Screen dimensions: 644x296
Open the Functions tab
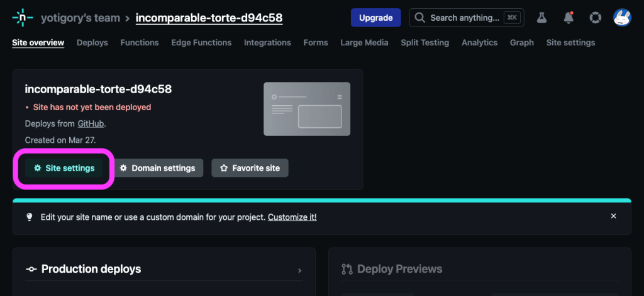(140, 43)
